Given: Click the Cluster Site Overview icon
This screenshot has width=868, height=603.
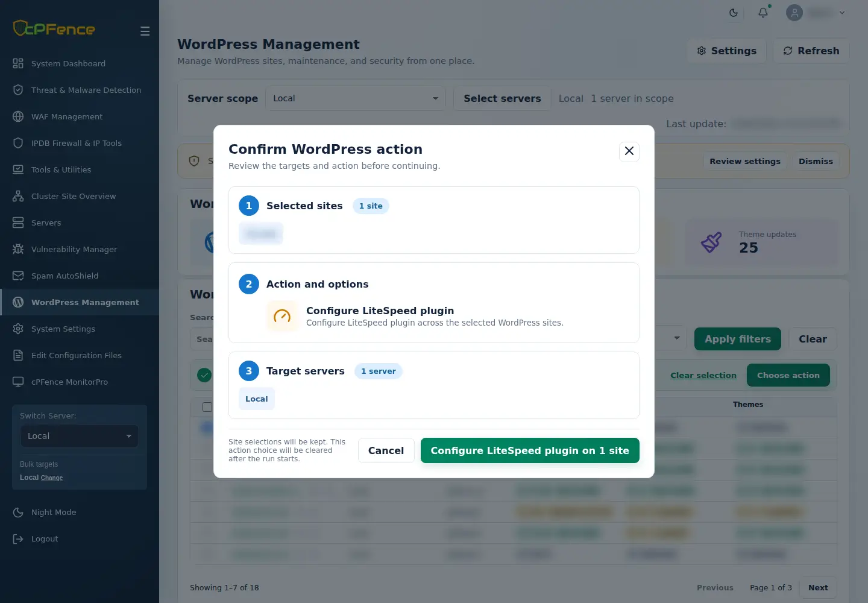Looking at the screenshot, I should coord(18,196).
